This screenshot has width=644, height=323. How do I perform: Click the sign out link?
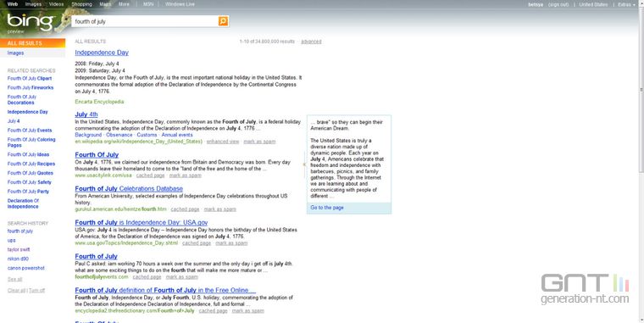pos(558,4)
